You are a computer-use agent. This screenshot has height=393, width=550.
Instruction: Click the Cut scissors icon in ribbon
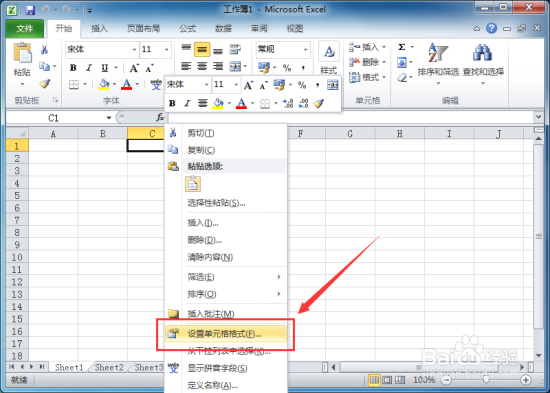click(x=44, y=49)
